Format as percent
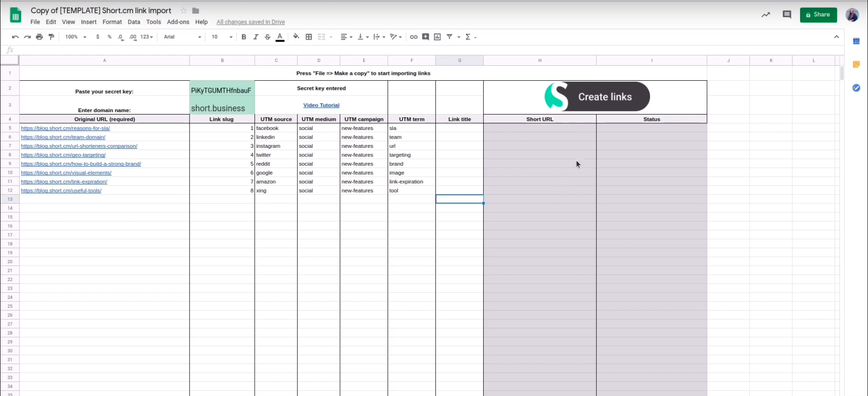 109,37
